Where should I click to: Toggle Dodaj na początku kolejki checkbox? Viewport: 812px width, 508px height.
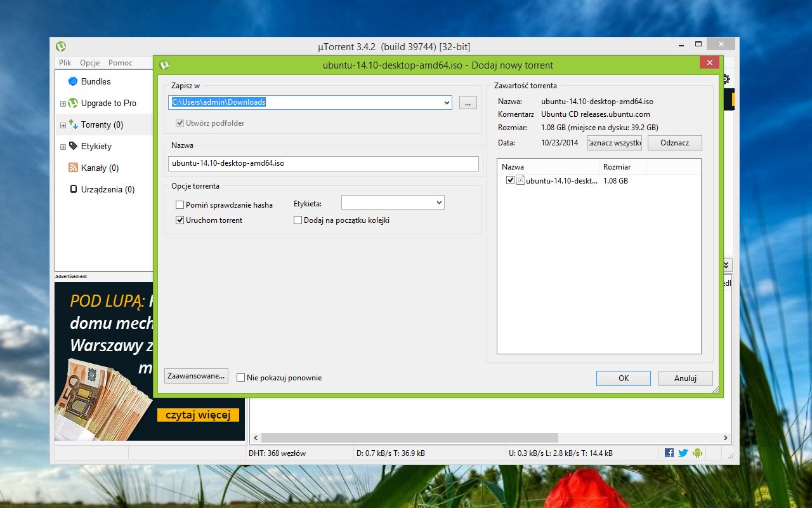298,220
